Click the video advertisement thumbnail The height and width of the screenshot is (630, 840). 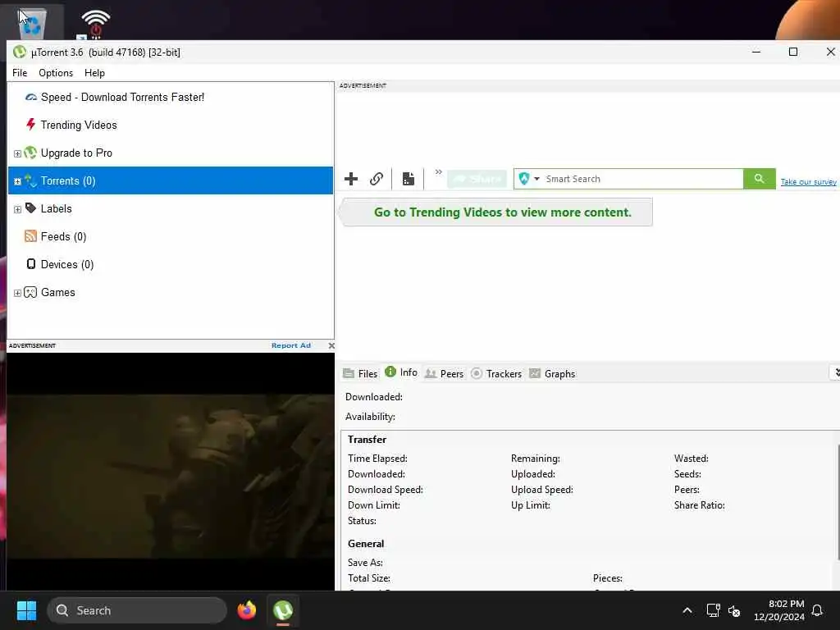171,472
